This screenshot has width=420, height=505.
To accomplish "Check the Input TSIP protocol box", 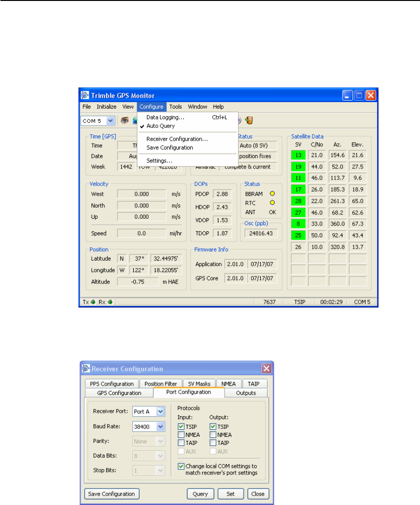I will point(181,426).
